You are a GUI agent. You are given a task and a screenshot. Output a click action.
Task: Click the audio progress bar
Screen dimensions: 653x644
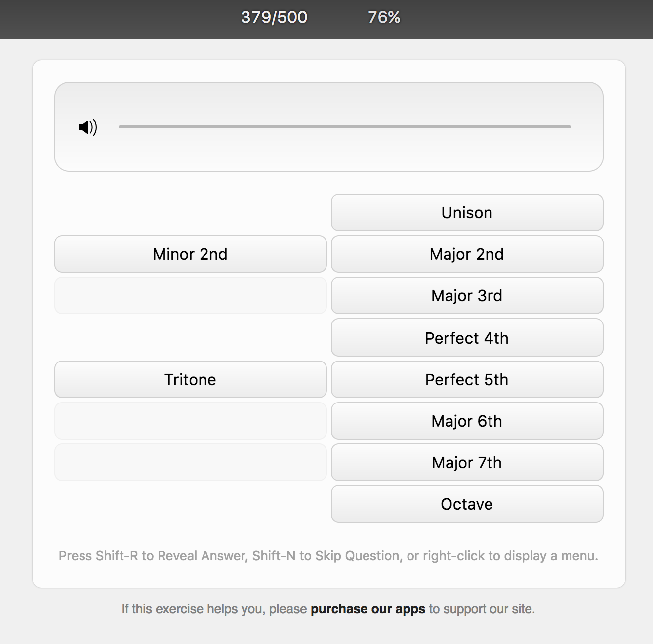[345, 127]
